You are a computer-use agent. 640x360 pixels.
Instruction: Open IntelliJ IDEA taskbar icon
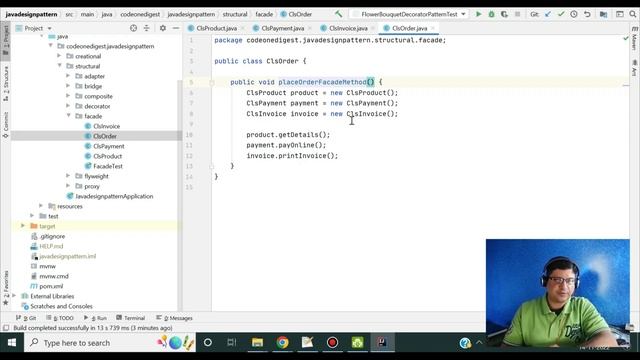click(x=382, y=342)
